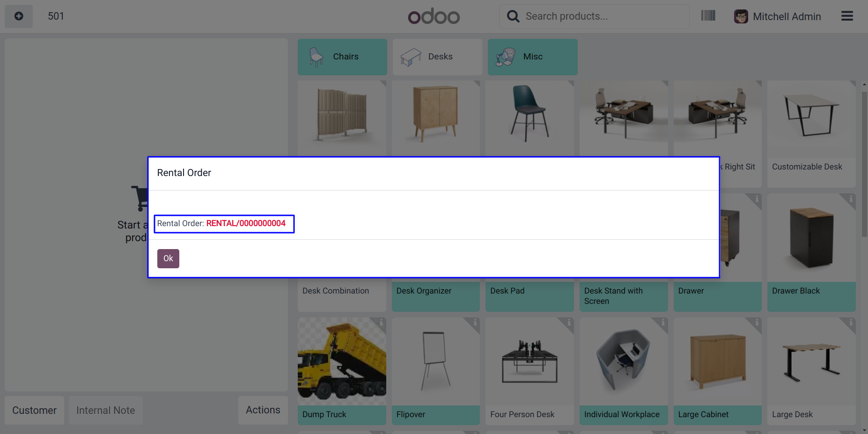Screen dimensions: 868x434
Task: Choose the Individual Workplace product
Action: coord(624,371)
